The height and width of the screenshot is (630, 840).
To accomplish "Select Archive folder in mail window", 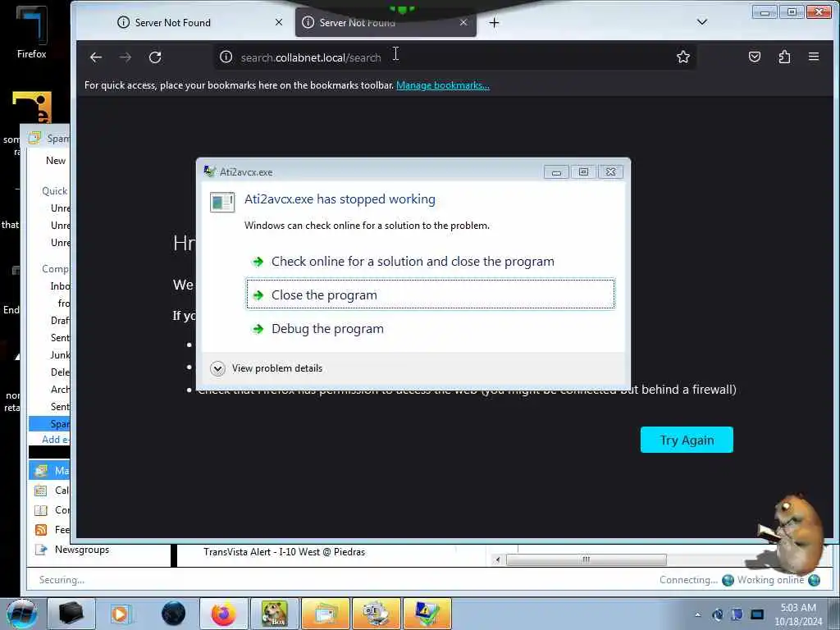I will [60, 390].
